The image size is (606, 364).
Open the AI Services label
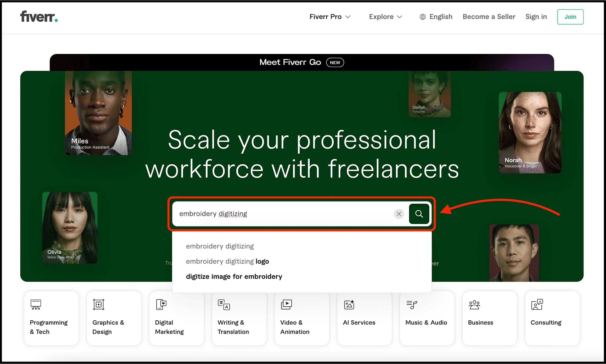pyautogui.click(x=359, y=322)
